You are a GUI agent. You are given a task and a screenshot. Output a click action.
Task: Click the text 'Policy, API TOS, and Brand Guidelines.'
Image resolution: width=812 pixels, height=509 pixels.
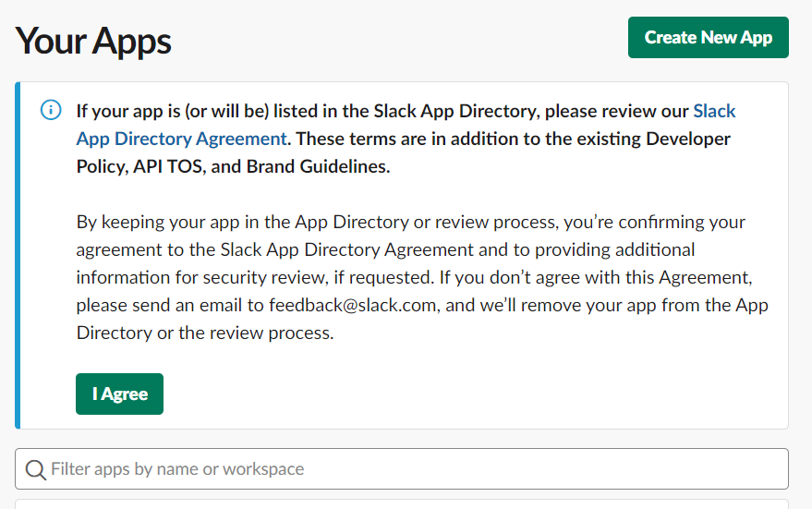(x=233, y=166)
